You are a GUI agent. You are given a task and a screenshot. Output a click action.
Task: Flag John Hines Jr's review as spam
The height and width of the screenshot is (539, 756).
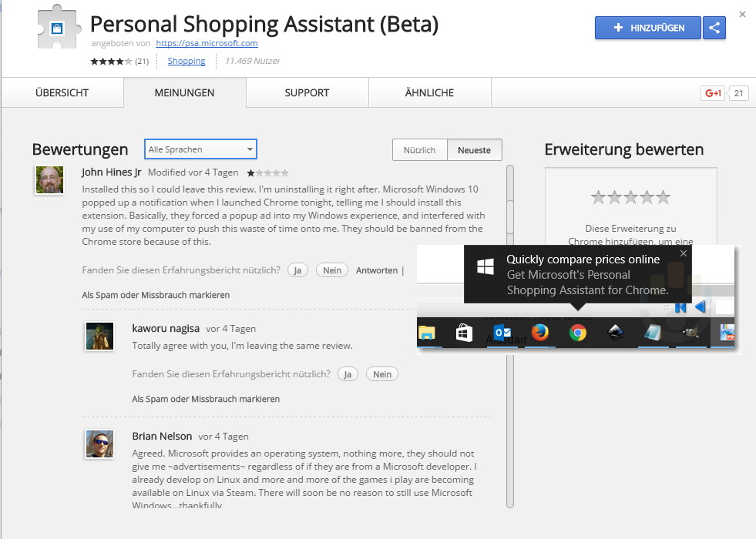(x=156, y=295)
